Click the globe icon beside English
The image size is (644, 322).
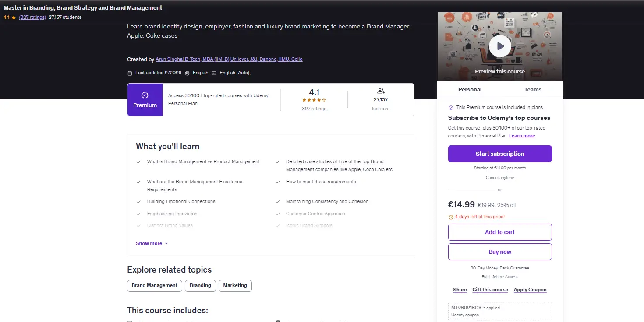(188, 73)
